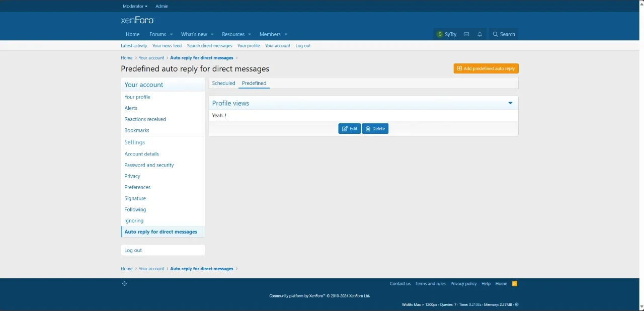Click the XenForo logo
The width and height of the screenshot is (644, 311).
tap(137, 20)
